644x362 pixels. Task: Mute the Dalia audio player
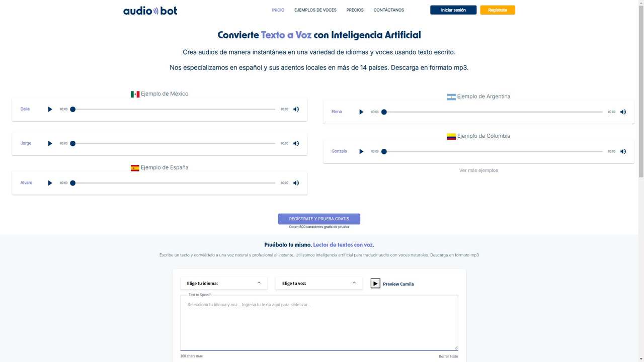pyautogui.click(x=296, y=109)
